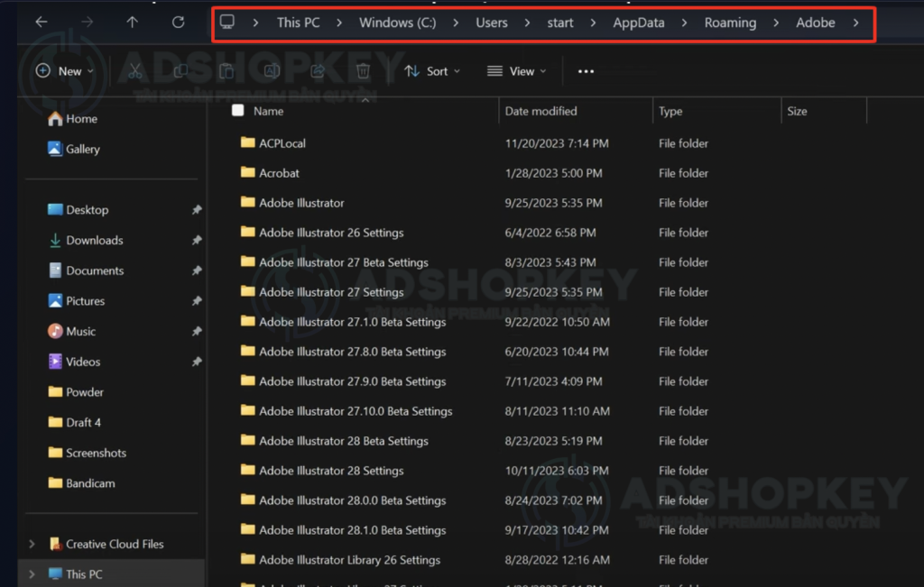Navigate to AppData breadcrumb
The height and width of the screenshot is (587, 924).
639,23
